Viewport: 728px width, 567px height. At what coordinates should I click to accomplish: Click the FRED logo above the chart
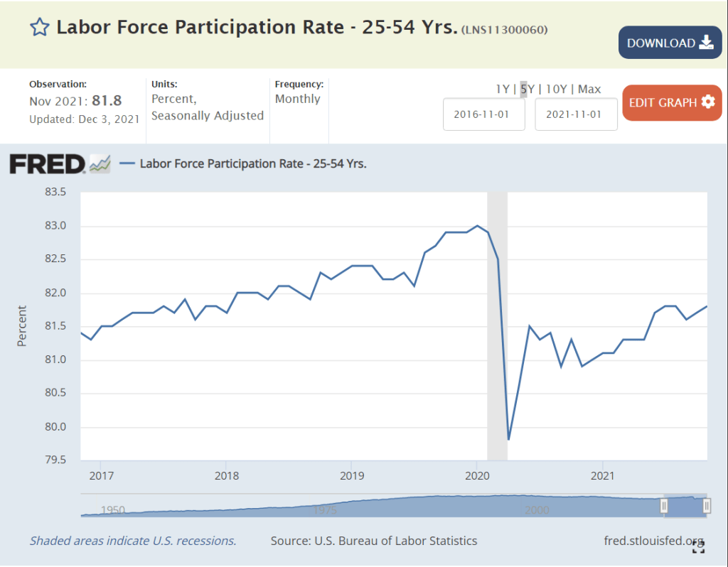coord(47,163)
